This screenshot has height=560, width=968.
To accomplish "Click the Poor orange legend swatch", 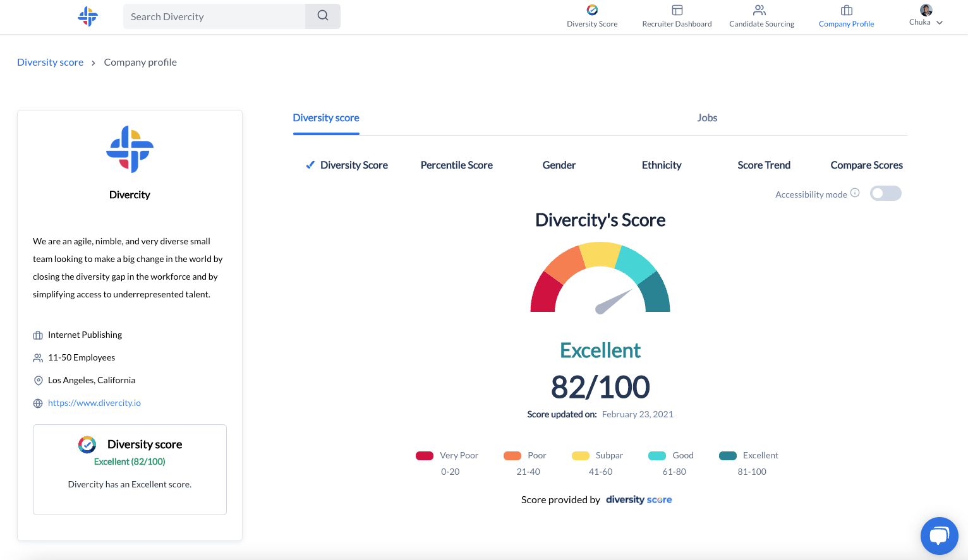I will pos(512,456).
